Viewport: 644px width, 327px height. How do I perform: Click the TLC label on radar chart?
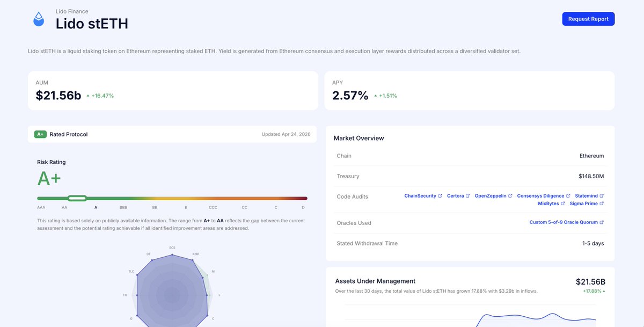coord(131,272)
